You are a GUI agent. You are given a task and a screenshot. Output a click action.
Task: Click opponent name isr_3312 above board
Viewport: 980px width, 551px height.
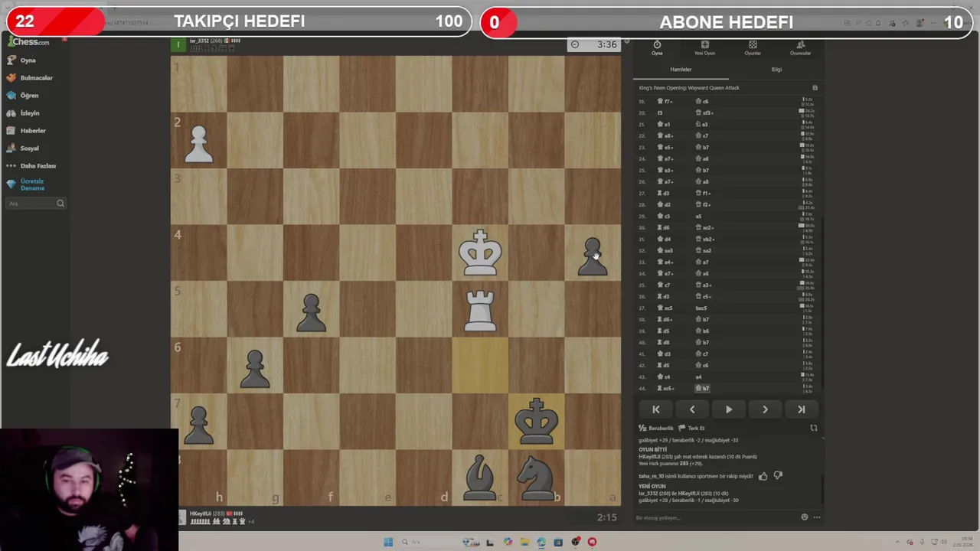(199, 41)
